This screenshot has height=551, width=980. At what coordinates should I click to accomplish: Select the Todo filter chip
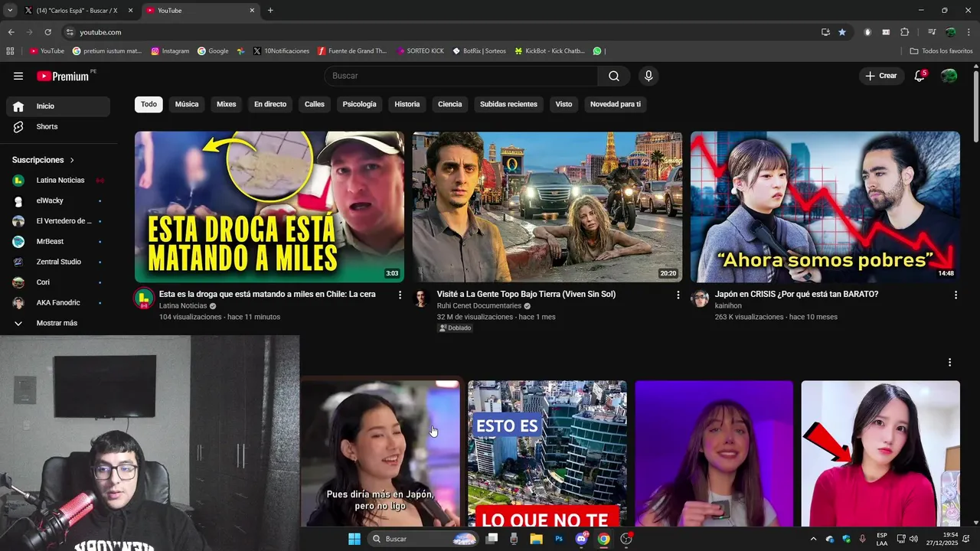(149, 104)
